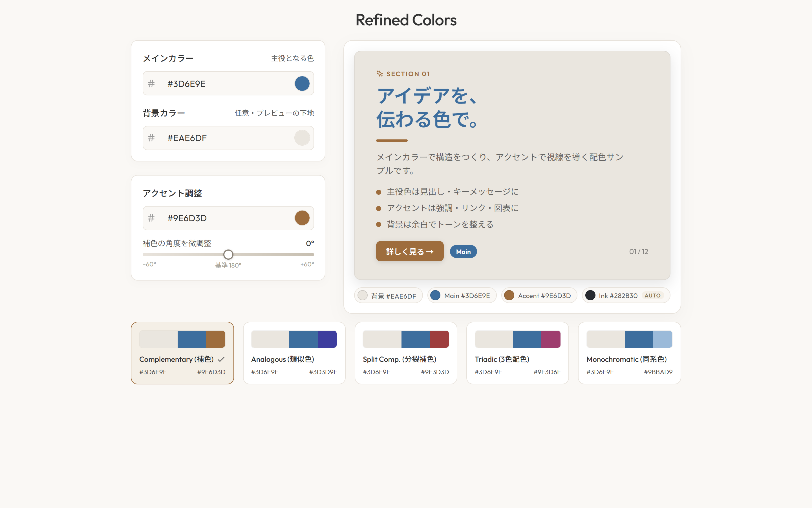Viewport: 812px width, 508px height.
Task: Click the 主役となる色 hint text
Action: pos(292,58)
